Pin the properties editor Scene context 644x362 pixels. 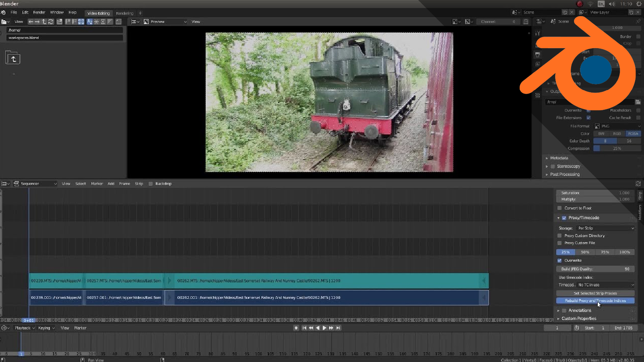click(638, 21)
